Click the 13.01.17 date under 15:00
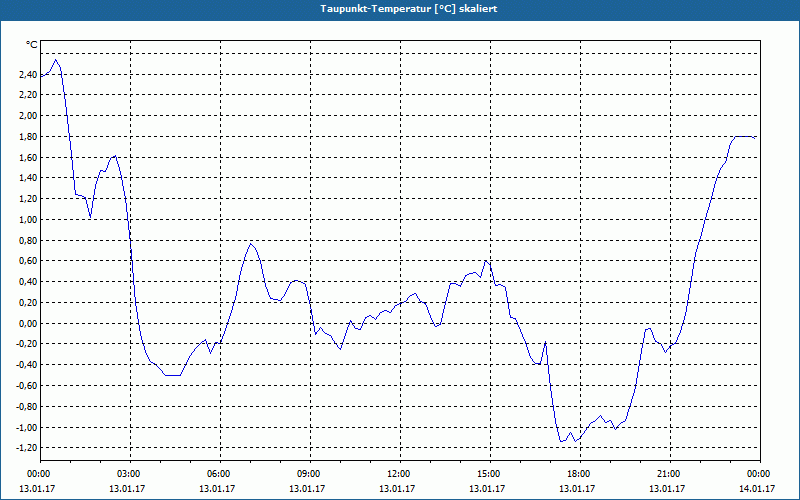Image resolution: width=800 pixels, height=500 pixels. pos(487,488)
